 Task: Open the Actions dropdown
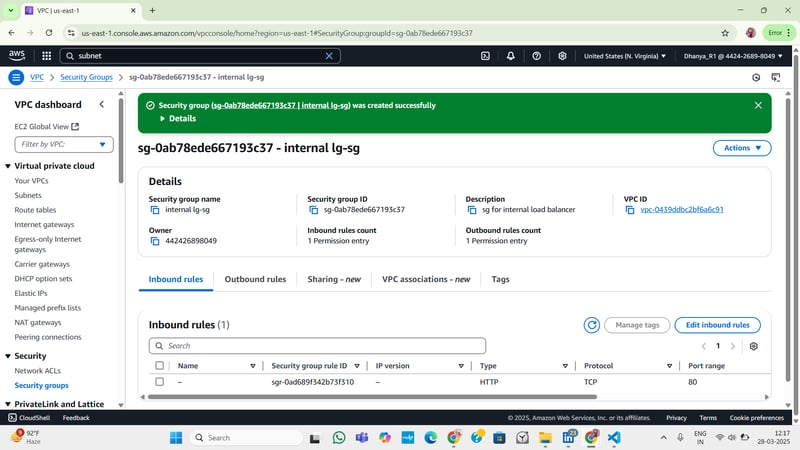[742, 148]
